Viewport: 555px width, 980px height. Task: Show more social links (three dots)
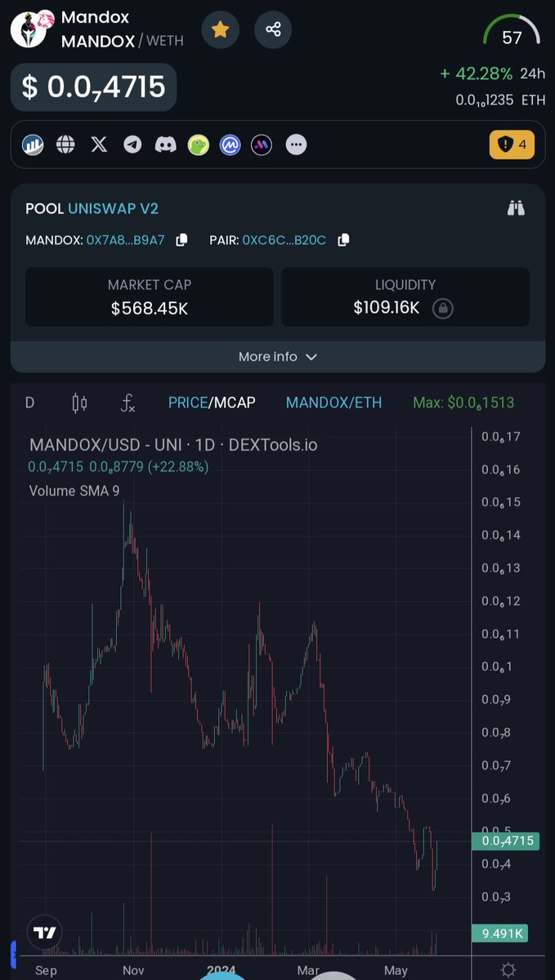click(297, 145)
